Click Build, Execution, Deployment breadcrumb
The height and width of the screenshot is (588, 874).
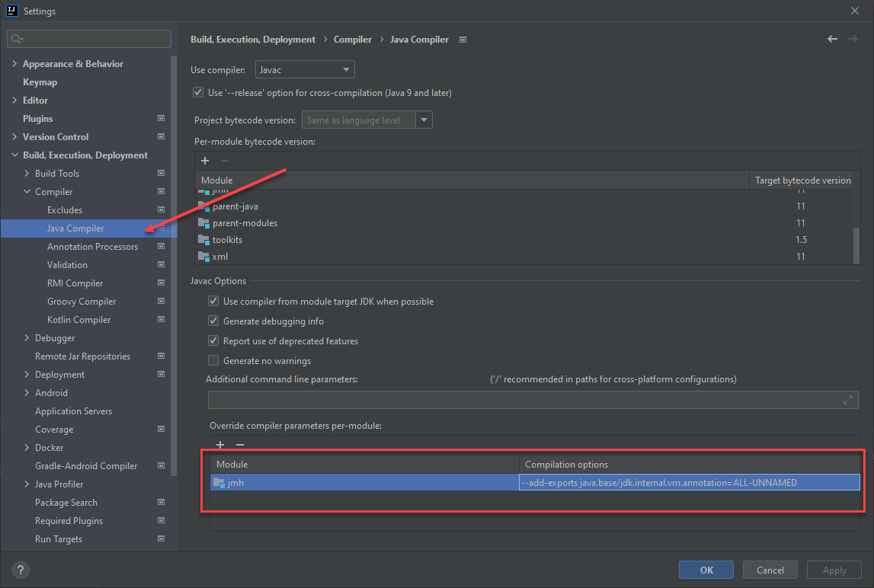click(x=252, y=40)
